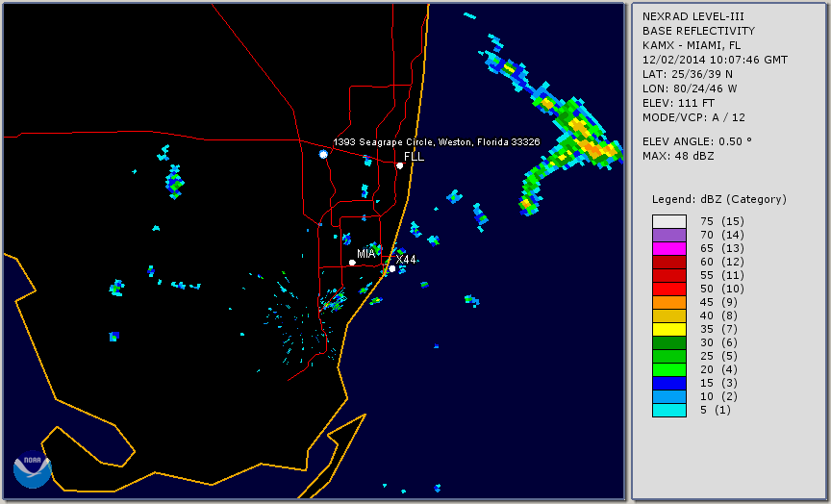Click the '1393 Seagrape Circle, Weston' address label
Screen dimensions: 831x504
tap(437, 142)
